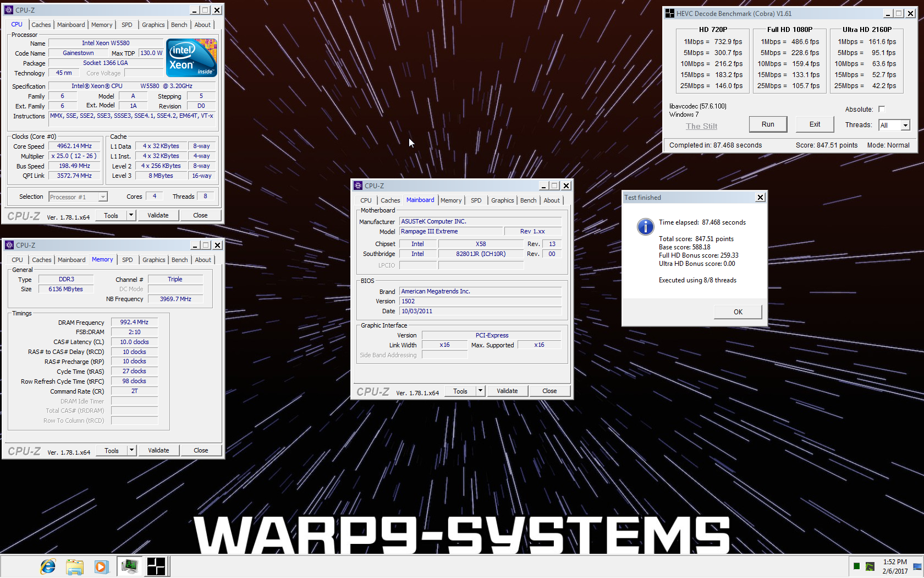Click CAS# Latency value 10.0 clocks
924x578 pixels.
[x=134, y=342]
